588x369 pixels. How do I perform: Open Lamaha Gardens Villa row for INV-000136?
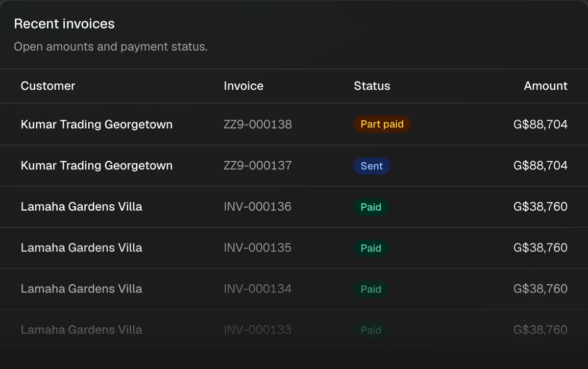294,207
